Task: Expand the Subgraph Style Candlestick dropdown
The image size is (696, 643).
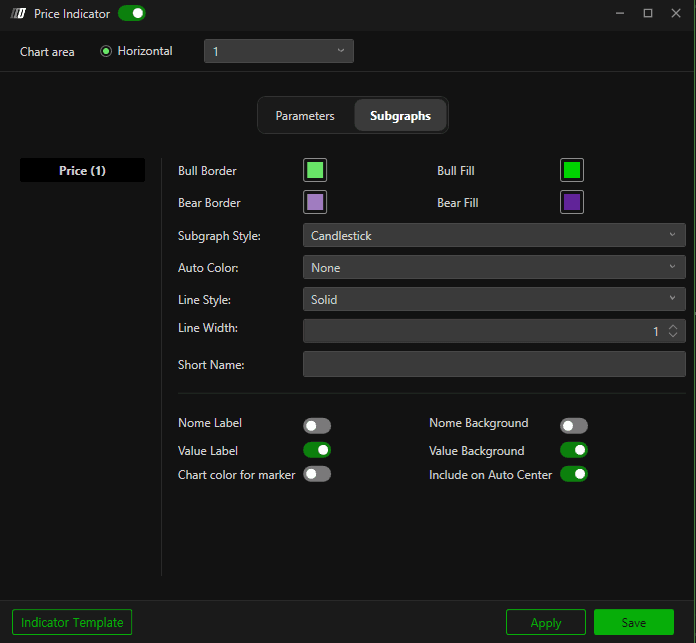Action: 494,235
